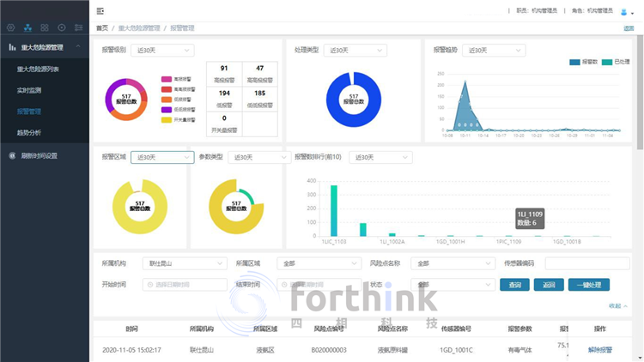
Task: Click the circular target icon in sidebar
Action: click(62, 28)
